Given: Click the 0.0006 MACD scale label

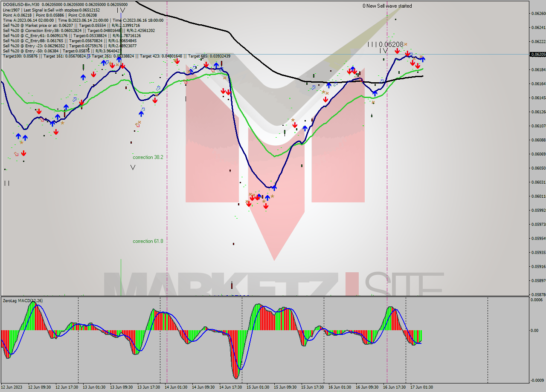Looking at the screenshot, I should (537, 300).
